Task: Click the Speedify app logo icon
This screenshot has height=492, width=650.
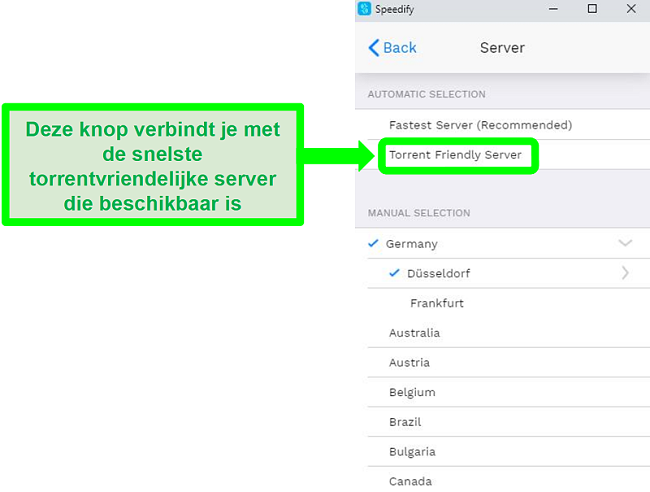Action: pos(364,9)
